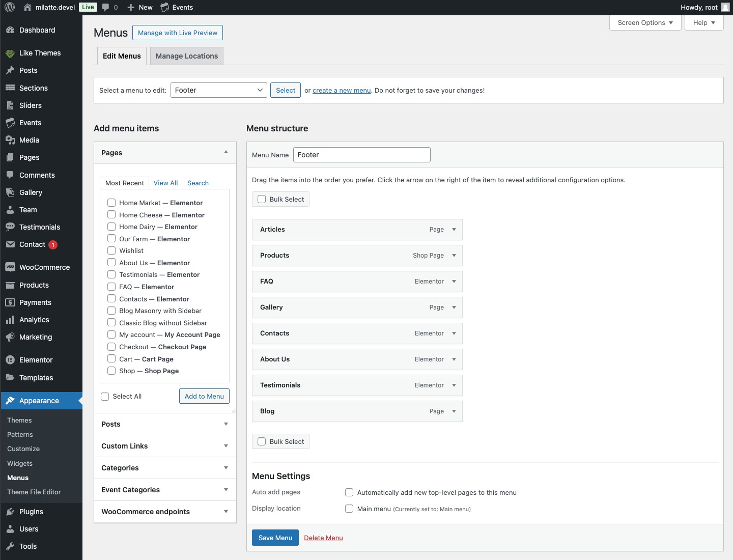Click the Menu Name input field
The width and height of the screenshot is (733, 560).
pyautogui.click(x=362, y=155)
